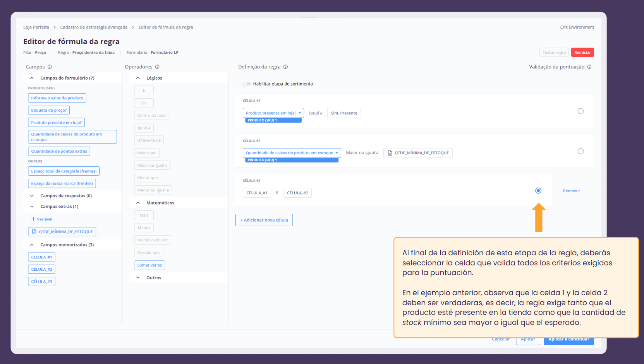The width and height of the screenshot is (644, 364).
Task: Expand Campos de respostas (0) section
Action: click(x=32, y=196)
